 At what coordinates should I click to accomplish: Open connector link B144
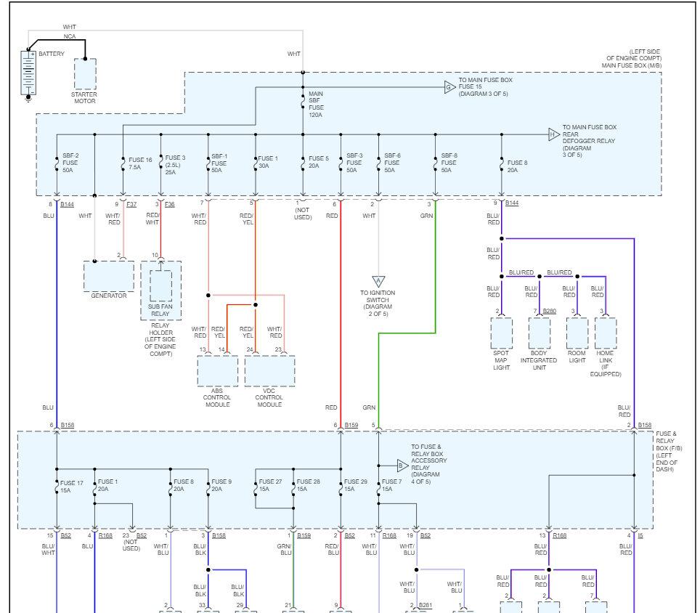coord(68,204)
